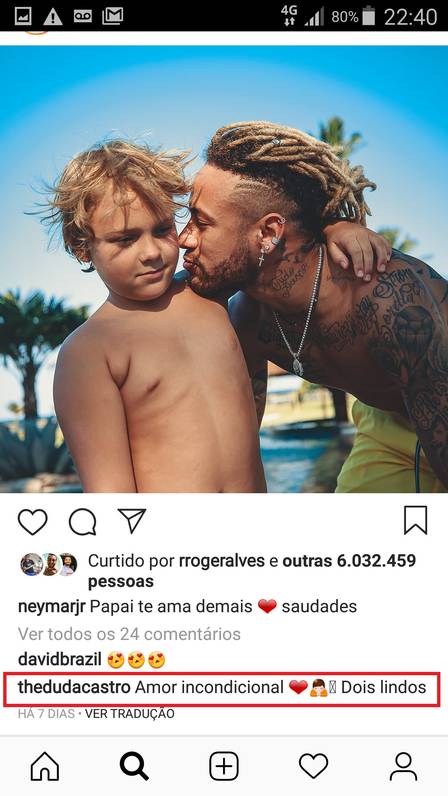
Task: Open neymarjr username in caption
Action: tap(52, 607)
